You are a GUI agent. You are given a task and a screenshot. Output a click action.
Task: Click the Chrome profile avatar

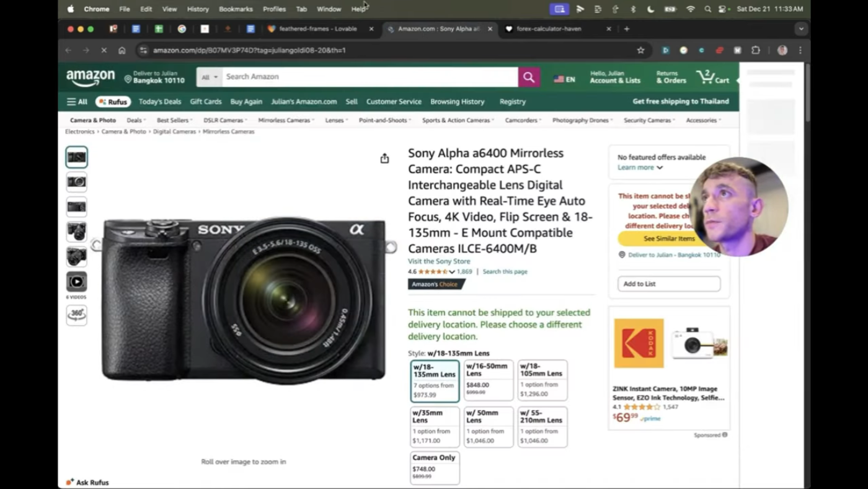[x=782, y=50]
